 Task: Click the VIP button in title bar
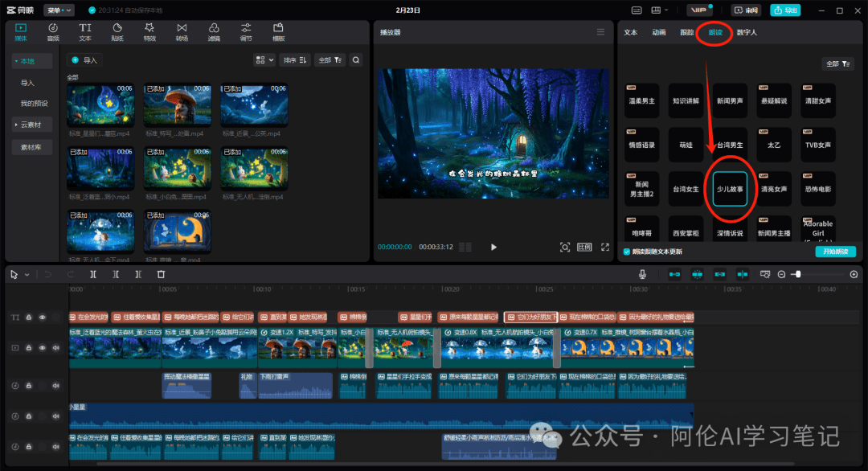699,10
